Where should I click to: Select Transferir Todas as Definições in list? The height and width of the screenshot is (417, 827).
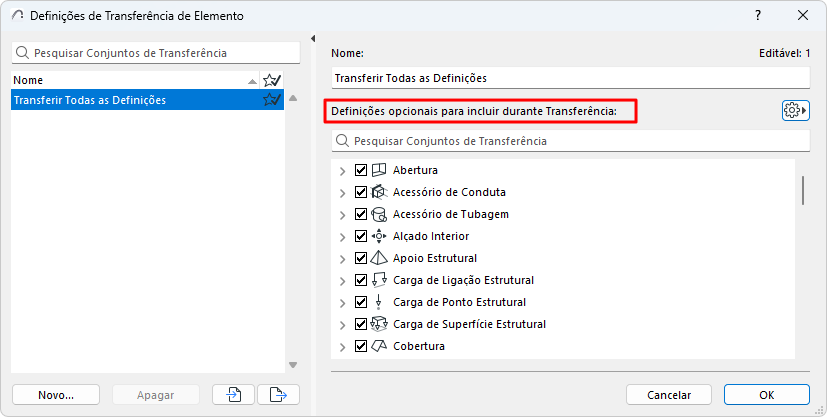(x=130, y=100)
